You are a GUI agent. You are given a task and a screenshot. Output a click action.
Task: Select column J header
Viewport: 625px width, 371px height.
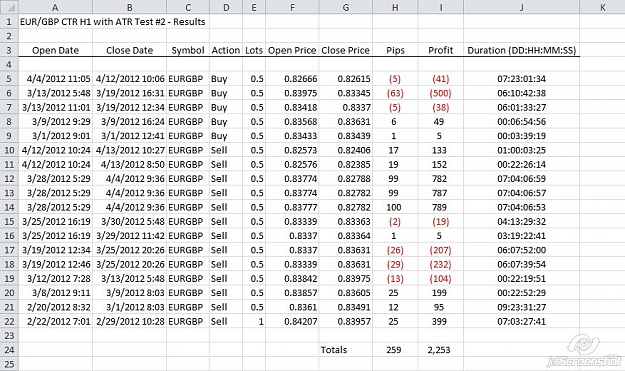(521, 7)
